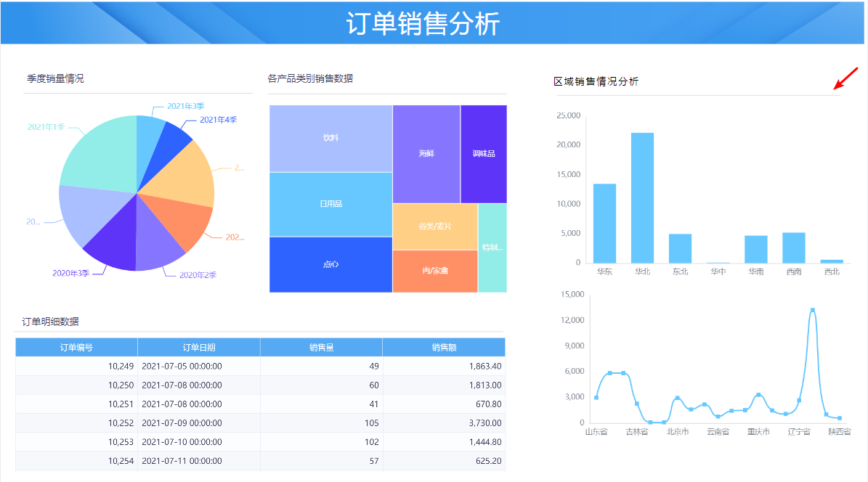Click the 华南 bar in the chart
The height and width of the screenshot is (482, 868).
click(x=755, y=250)
